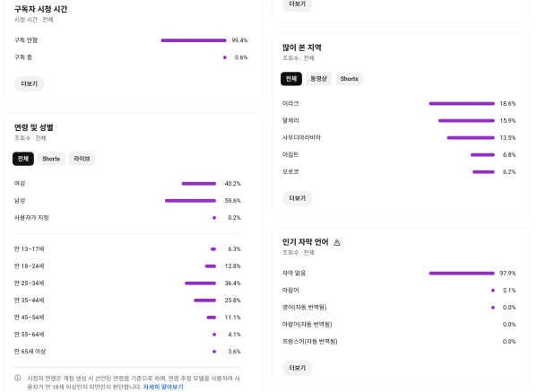Open 자세히 알아보기 link
Viewport: 538px width, 392px height.
(x=163, y=387)
